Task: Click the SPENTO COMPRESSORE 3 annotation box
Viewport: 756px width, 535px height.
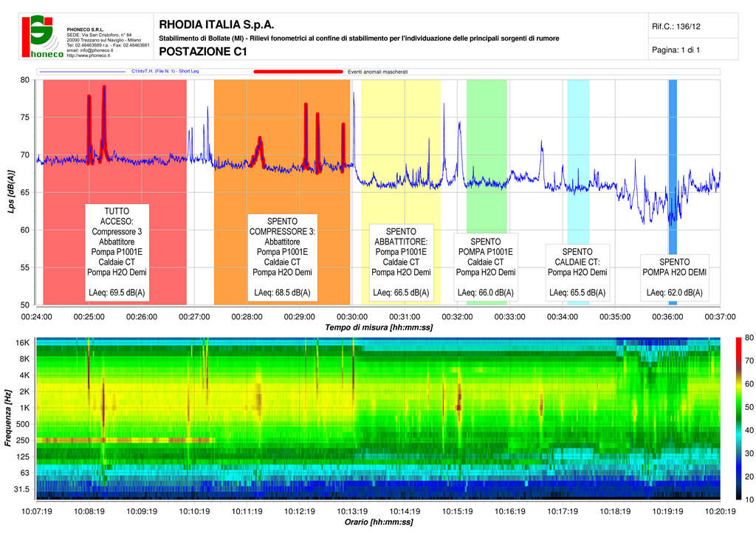Action: coord(283,257)
